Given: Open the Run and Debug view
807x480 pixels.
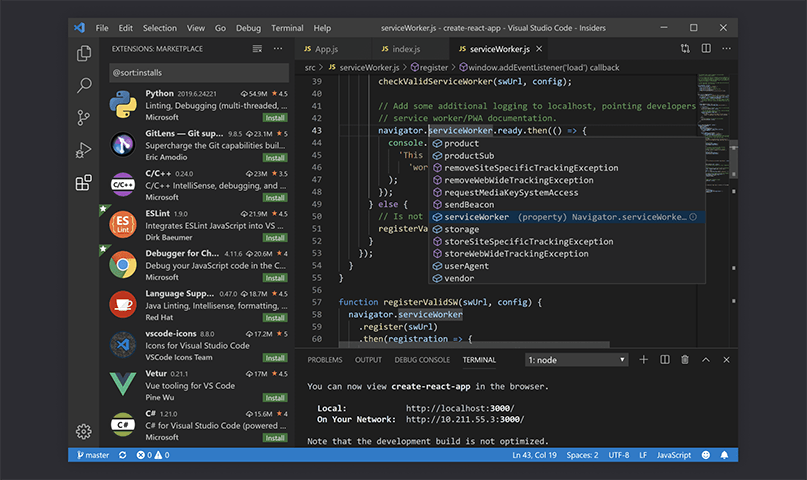Looking at the screenshot, I should coord(84,150).
